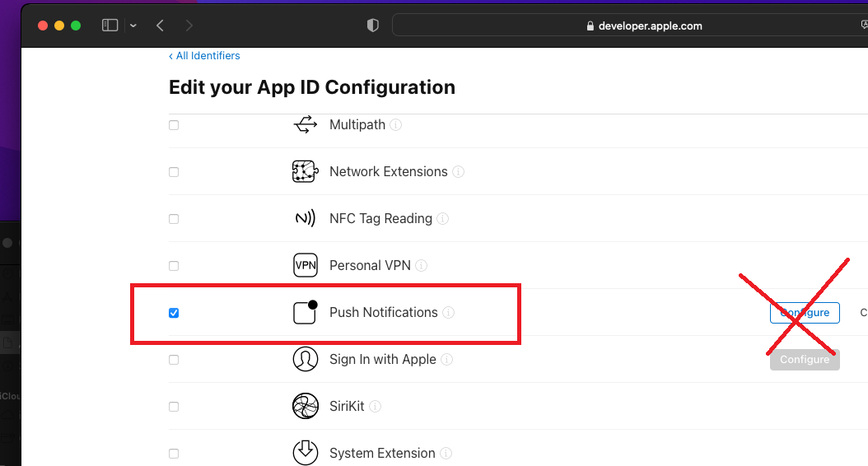Select the SiriKit label text
Image resolution: width=868 pixels, height=466 pixels.
(x=347, y=406)
